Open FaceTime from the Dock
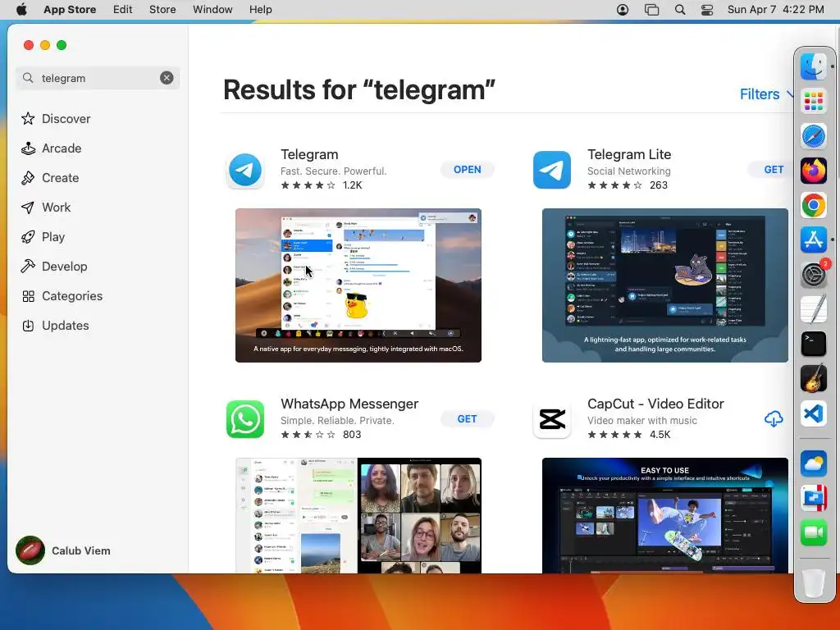The image size is (840, 630). tap(813, 532)
